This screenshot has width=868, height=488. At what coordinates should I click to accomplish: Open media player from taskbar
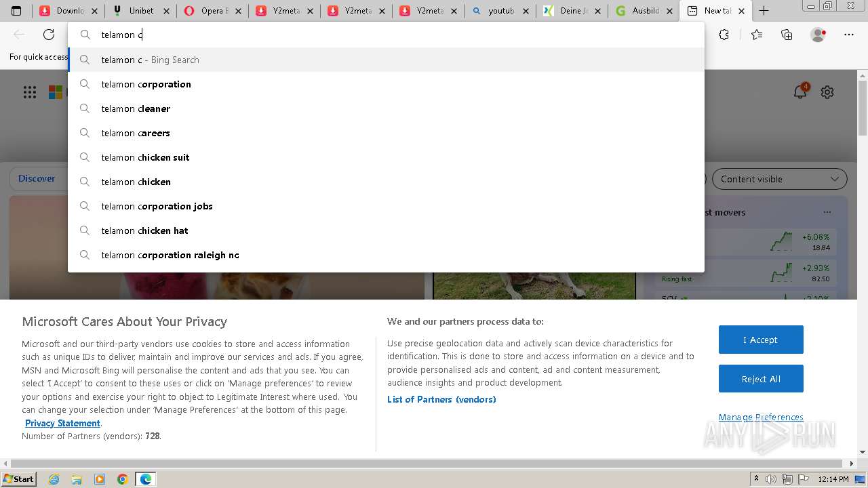point(100,479)
